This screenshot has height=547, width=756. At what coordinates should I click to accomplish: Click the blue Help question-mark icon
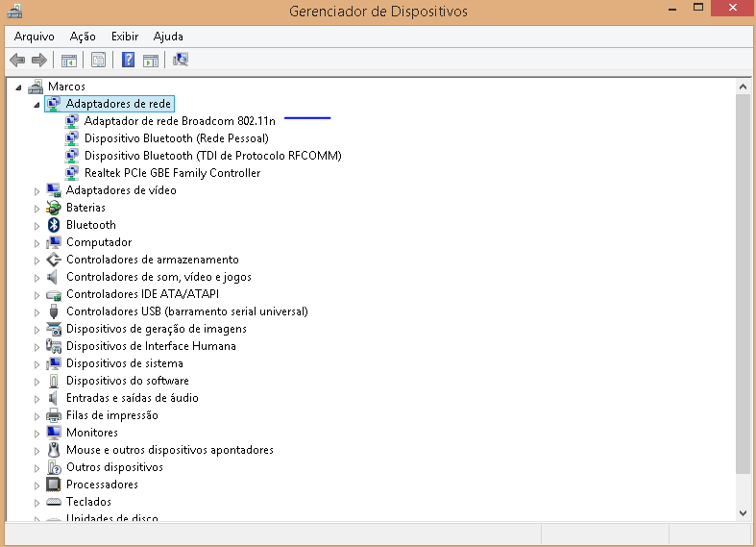129,60
